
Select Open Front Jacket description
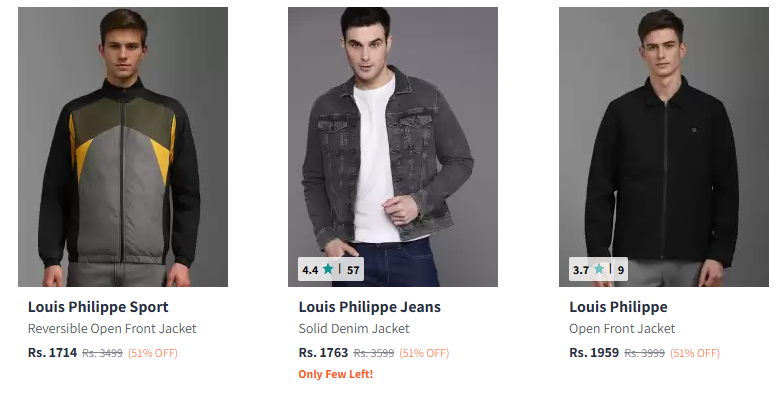[622, 328]
